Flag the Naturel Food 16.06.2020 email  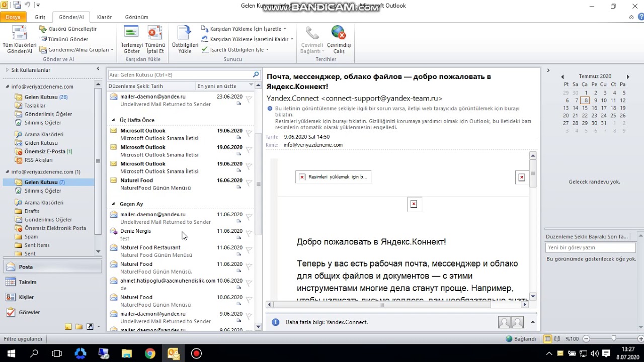[x=249, y=183]
